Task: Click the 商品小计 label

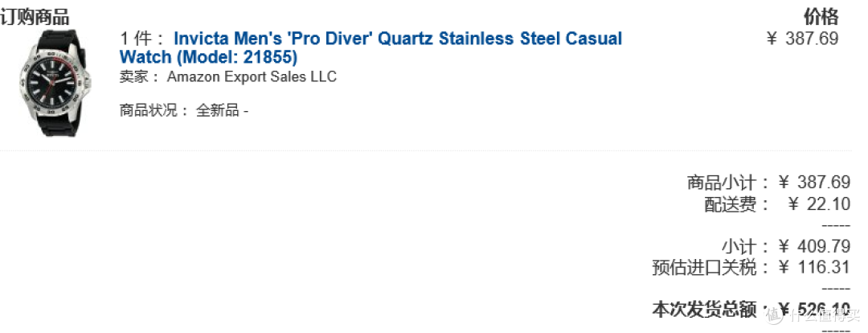Action: point(722,183)
